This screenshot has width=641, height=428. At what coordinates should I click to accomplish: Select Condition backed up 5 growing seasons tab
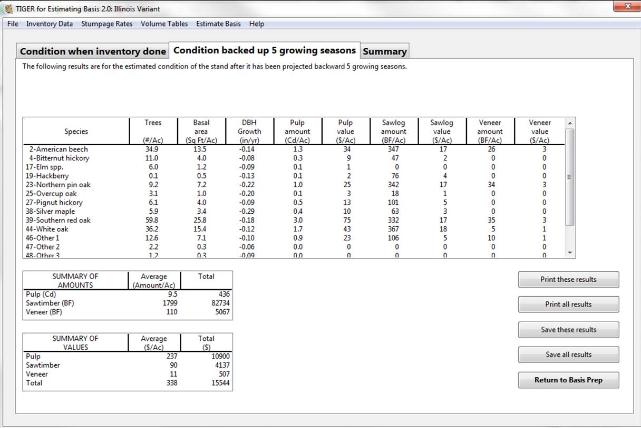point(264,50)
